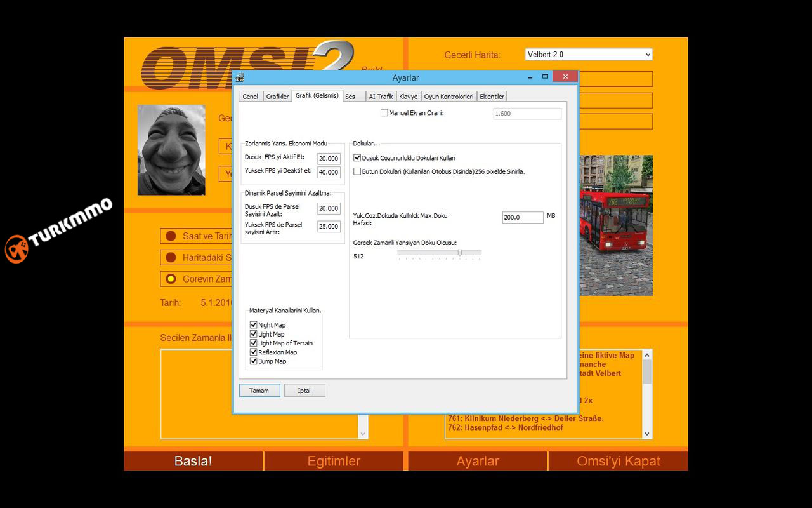Click the Ayarlar dialog title bar icon
Image resolution: width=812 pixels, height=508 pixels.
[240, 77]
